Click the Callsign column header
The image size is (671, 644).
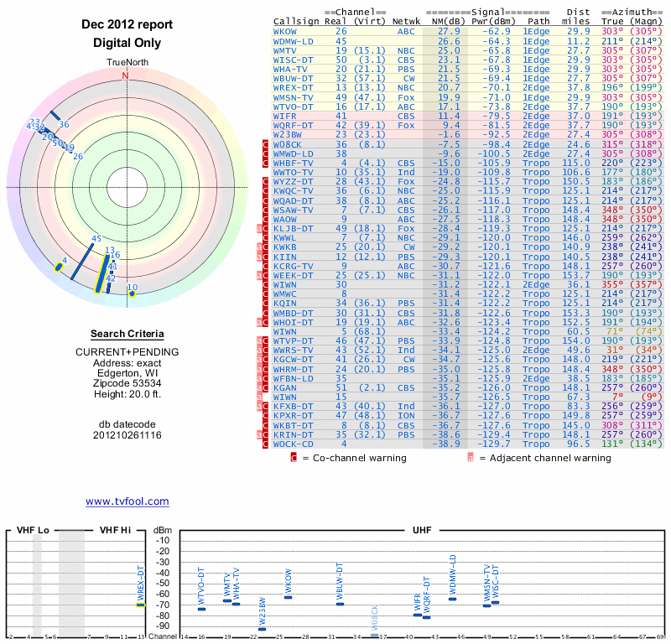(x=296, y=21)
